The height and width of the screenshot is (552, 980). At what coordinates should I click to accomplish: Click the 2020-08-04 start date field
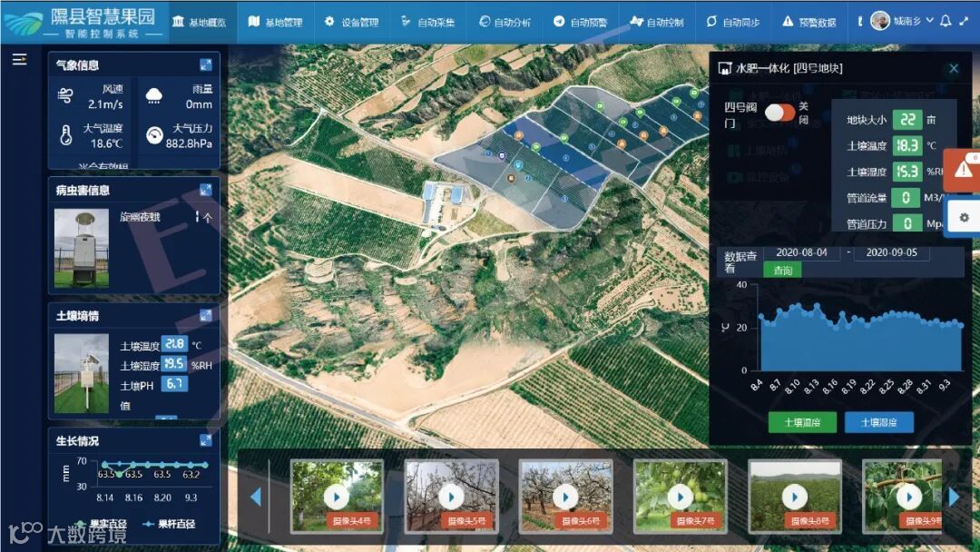[x=801, y=252]
